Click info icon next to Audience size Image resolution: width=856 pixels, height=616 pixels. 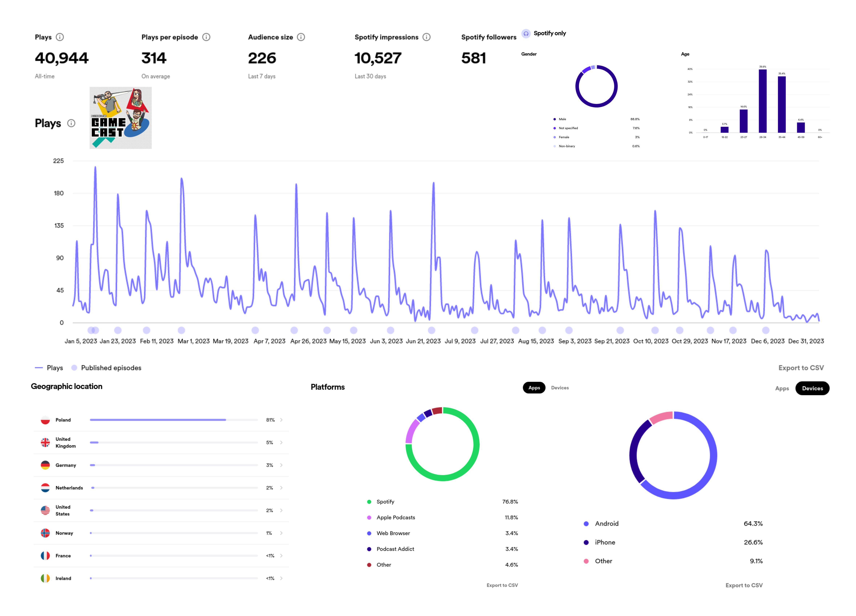tap(301, 37)
